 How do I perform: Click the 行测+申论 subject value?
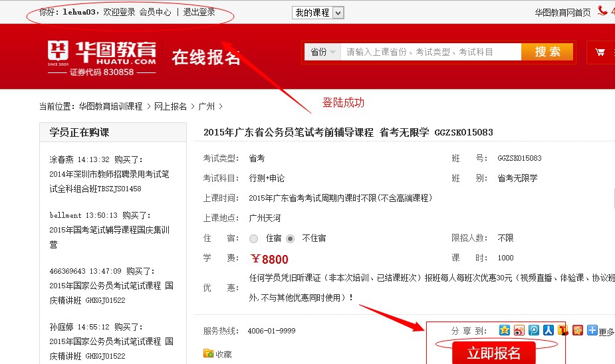click(x=267, y=178)
